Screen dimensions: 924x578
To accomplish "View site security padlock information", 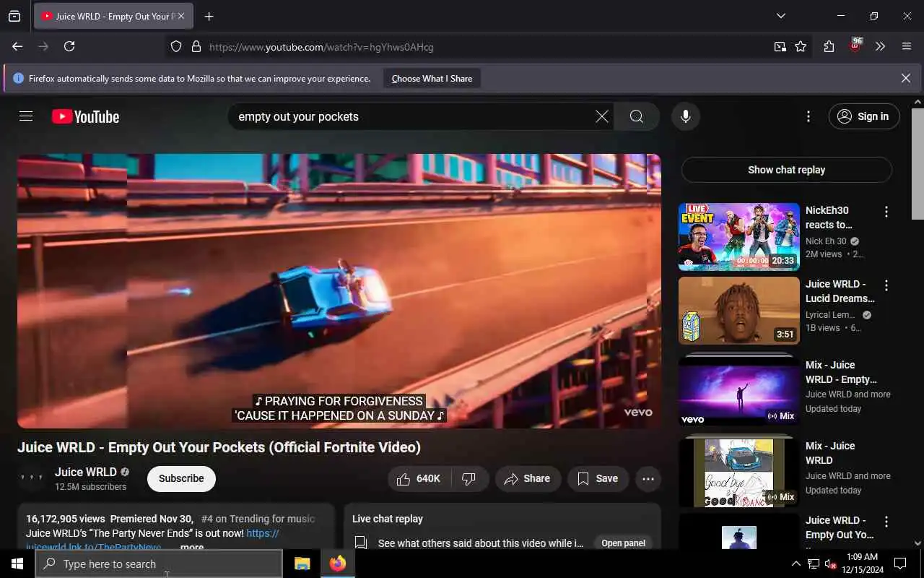I will coord(196,47).
